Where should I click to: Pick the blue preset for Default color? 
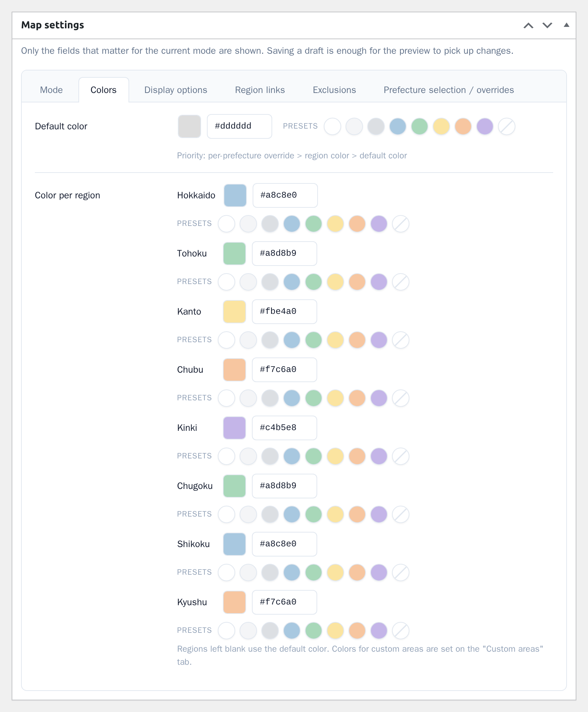(x=398, y=126)
